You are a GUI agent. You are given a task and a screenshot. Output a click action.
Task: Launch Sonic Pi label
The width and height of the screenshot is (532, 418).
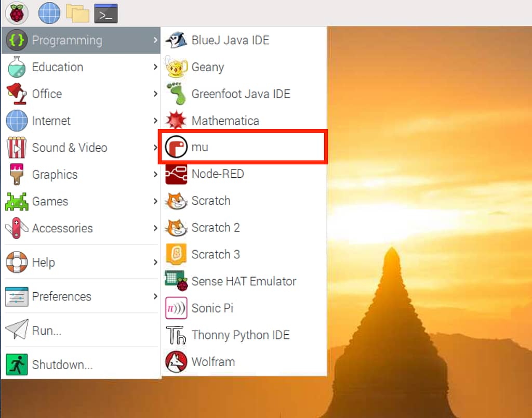pos(212,308)
